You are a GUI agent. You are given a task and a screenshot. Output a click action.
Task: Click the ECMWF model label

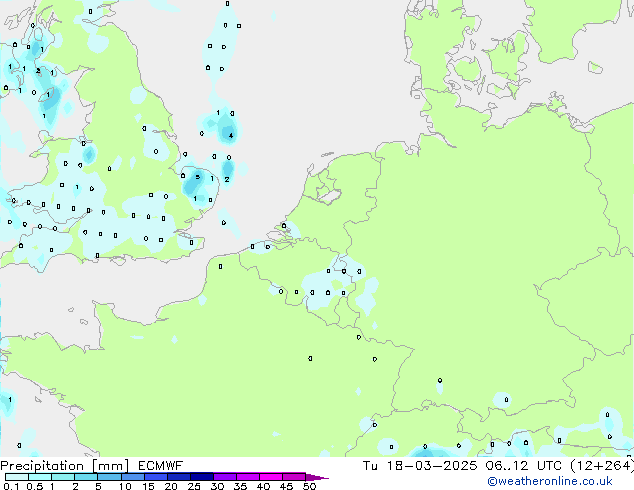point(161,466)
